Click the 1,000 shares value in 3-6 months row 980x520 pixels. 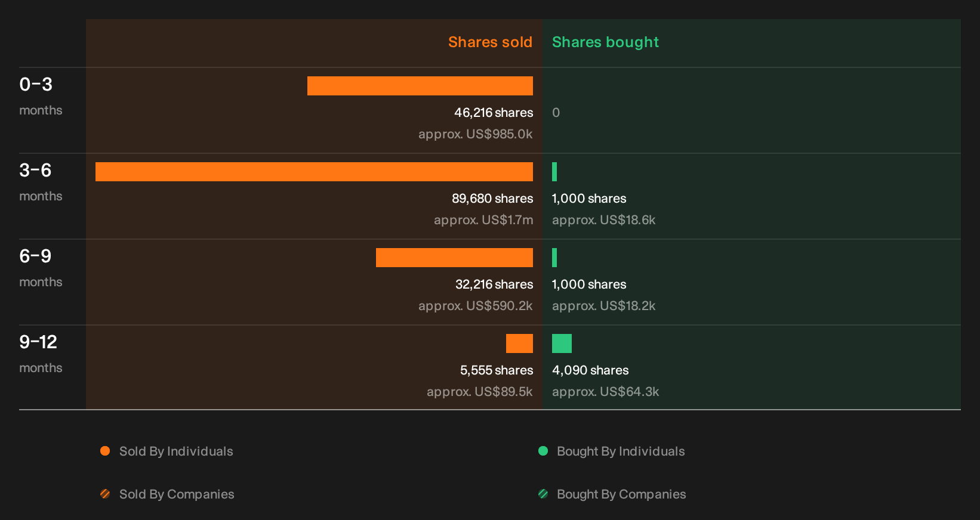[x=589, y=199]
